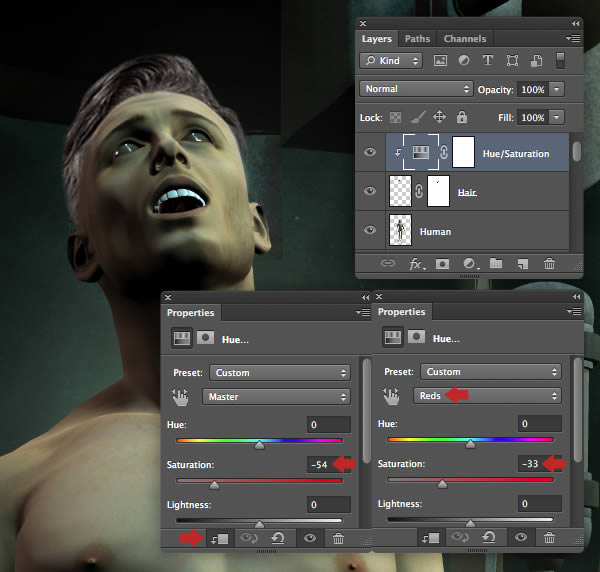Create a new layer icon
The image size is (600, 572).
click(x=523, y=264)
